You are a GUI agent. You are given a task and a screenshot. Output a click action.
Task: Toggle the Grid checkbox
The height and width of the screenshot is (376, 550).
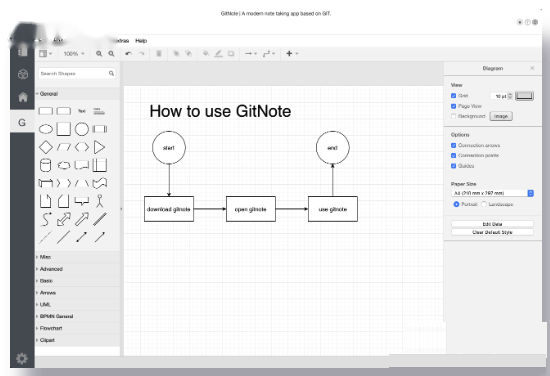click(x=453, y=95)
